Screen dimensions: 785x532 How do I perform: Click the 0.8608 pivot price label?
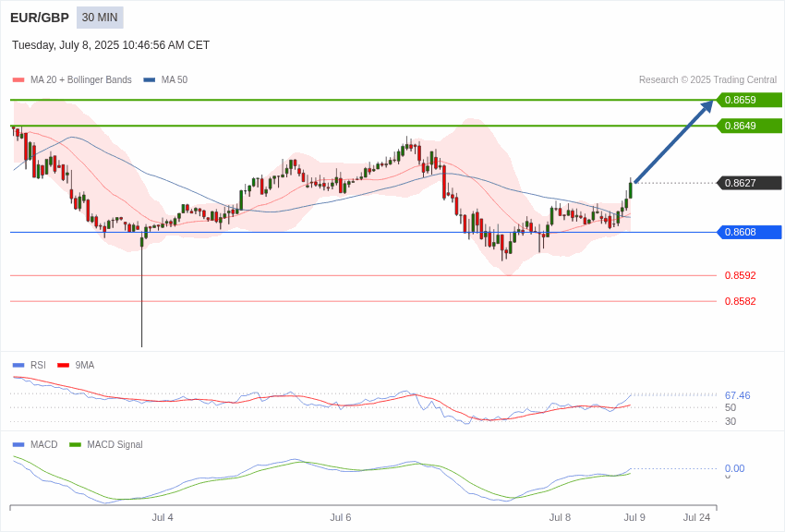[750, 232]
